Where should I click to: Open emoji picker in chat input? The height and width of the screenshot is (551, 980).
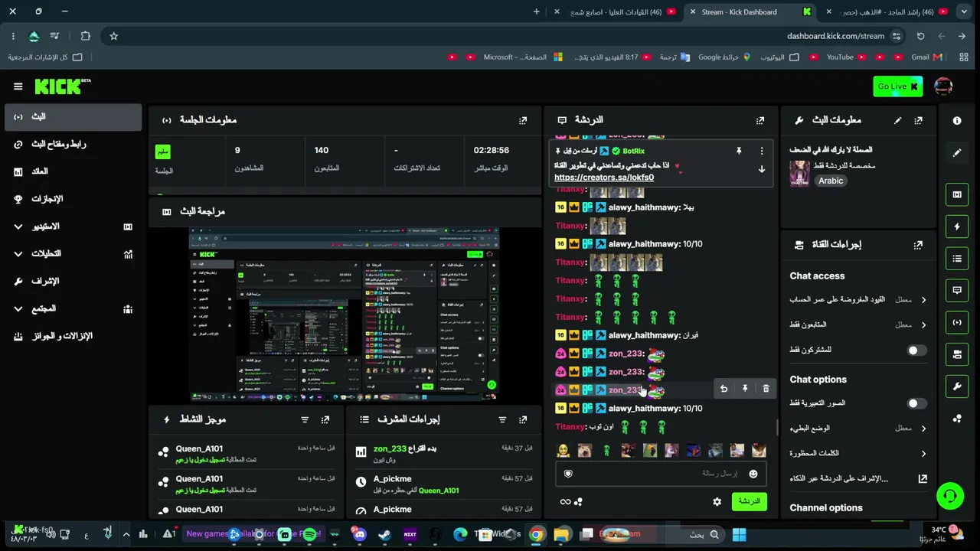753,474
